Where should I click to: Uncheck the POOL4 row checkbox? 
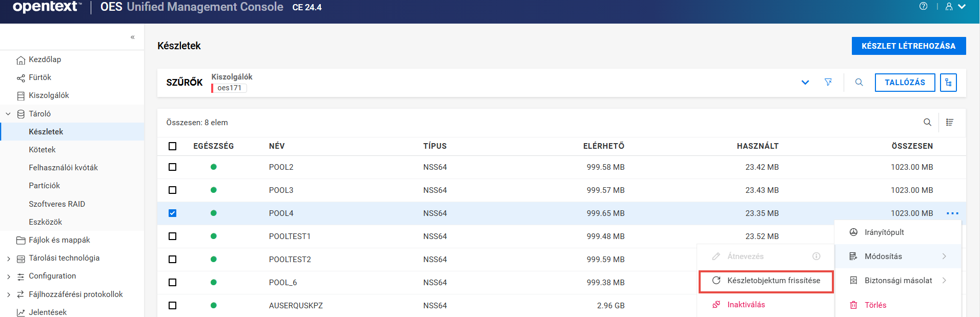[172, 213]
